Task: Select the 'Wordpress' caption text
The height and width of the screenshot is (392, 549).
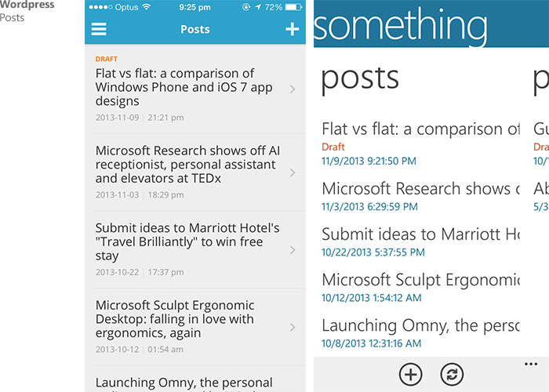Action: click(27, 5)
